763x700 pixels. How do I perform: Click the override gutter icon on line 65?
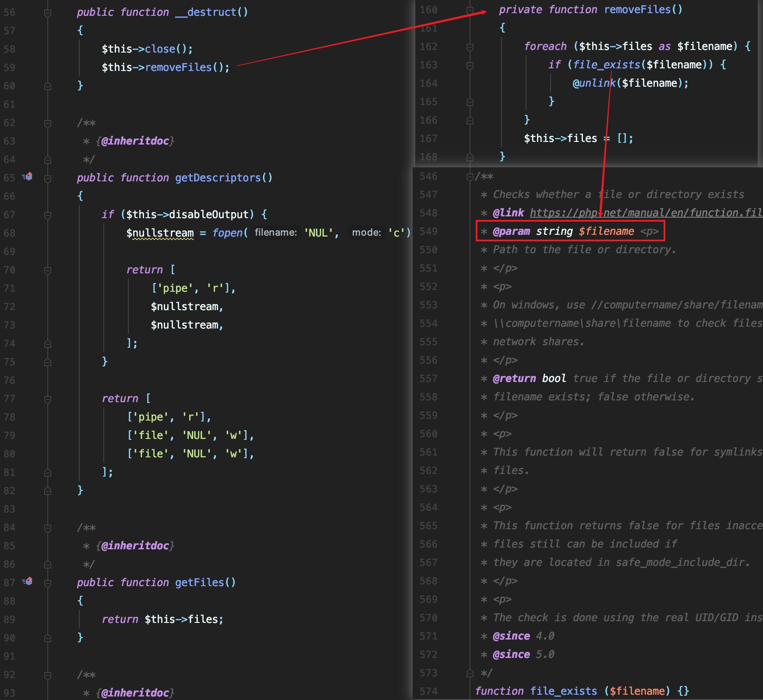point(28,177)
